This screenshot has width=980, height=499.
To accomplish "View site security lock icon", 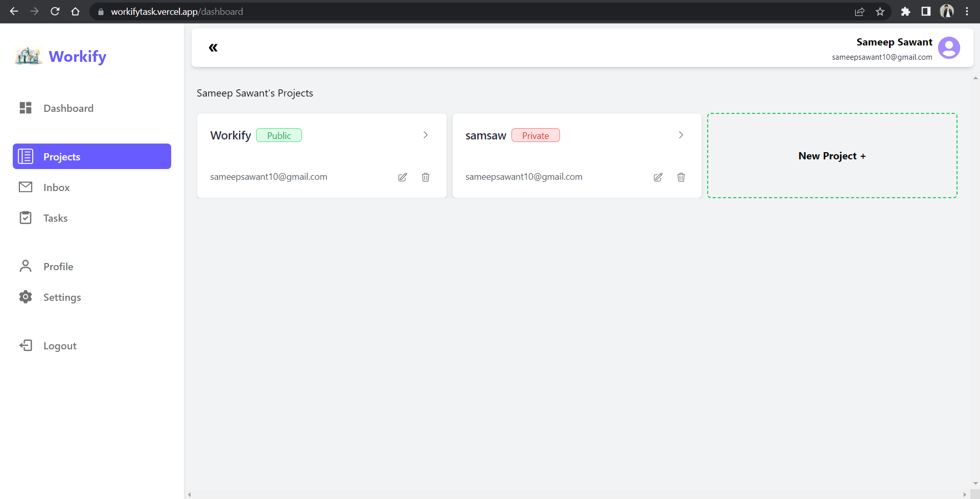I will click(101, 11).
